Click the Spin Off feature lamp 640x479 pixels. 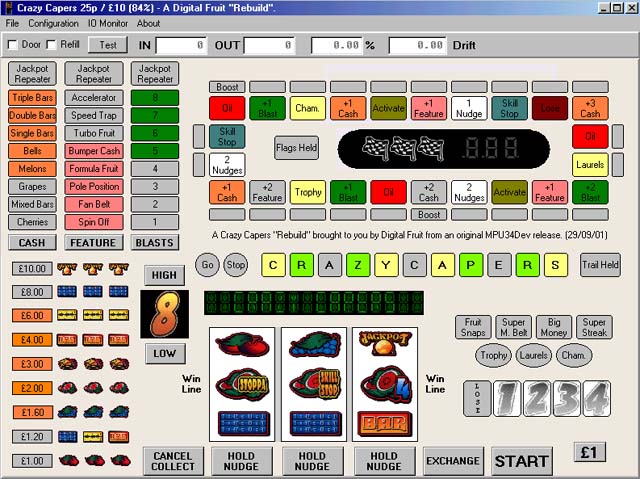[x=94, y=222]
